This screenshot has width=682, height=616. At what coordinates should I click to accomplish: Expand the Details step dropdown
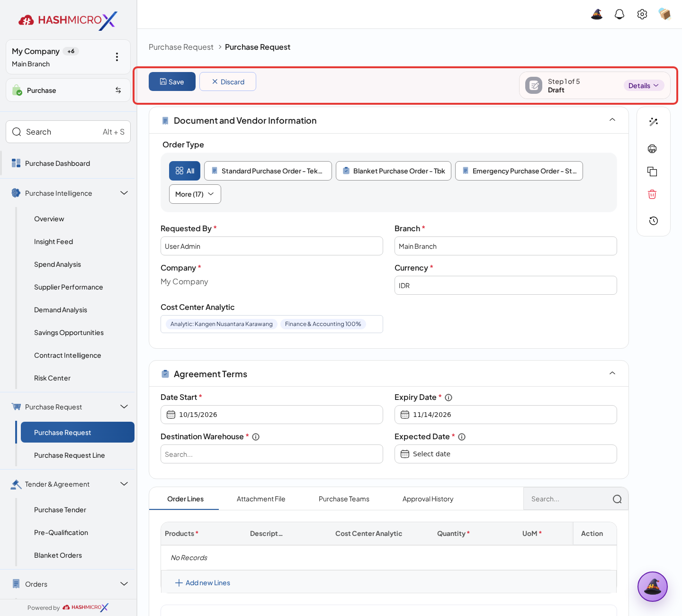coord(644,85)
